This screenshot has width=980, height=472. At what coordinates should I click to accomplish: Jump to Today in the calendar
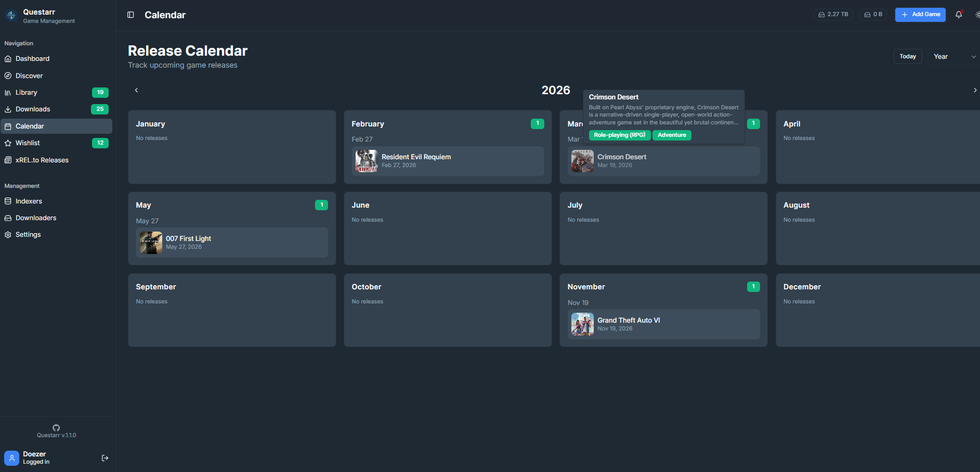(x=907, y=57)
